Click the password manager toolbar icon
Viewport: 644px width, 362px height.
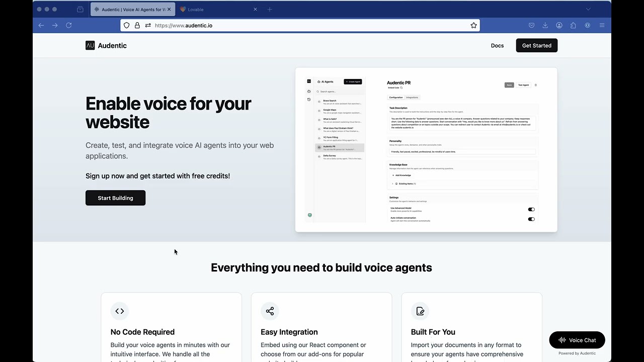[x=587, y=25]
